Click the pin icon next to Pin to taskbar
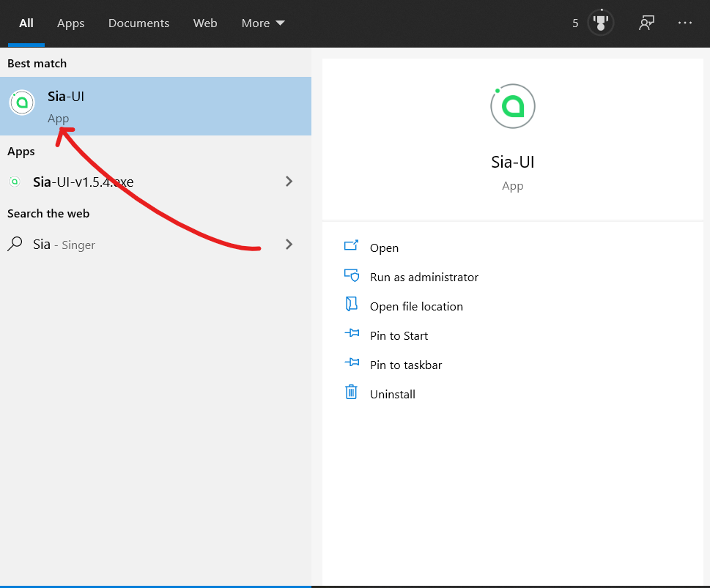Screen dimensions: 710x588 click(352, 362)
